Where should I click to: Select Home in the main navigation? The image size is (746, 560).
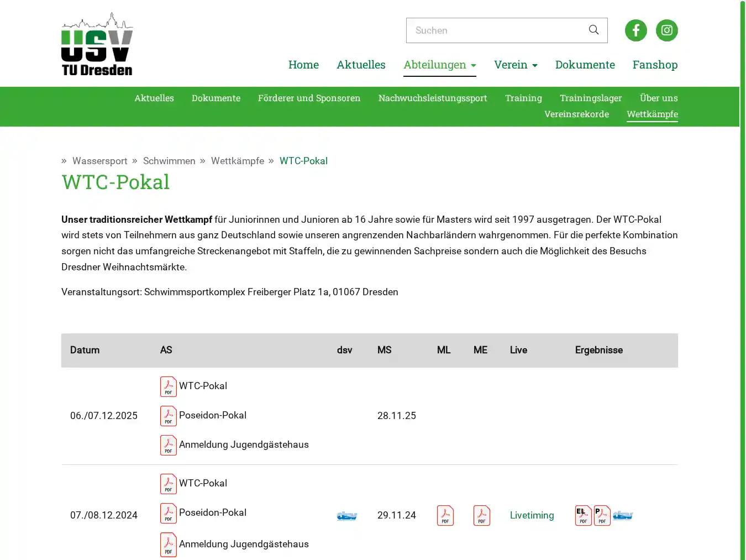[x=303, y=65]
